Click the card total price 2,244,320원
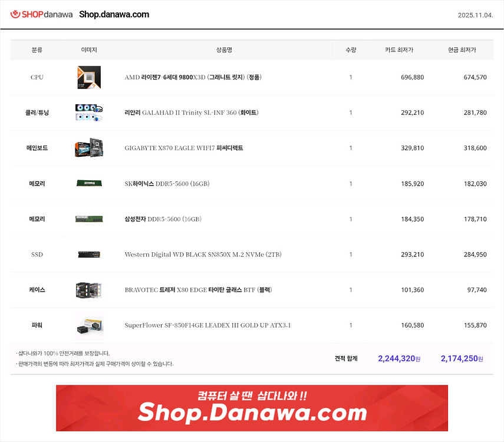 pyautogui.click(x=398, y=358)
